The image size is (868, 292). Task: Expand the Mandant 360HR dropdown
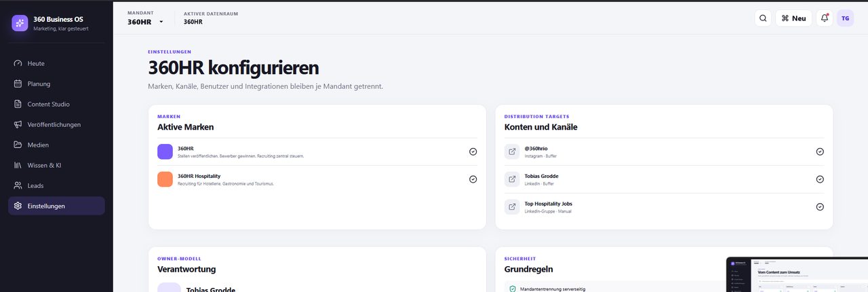146,22
